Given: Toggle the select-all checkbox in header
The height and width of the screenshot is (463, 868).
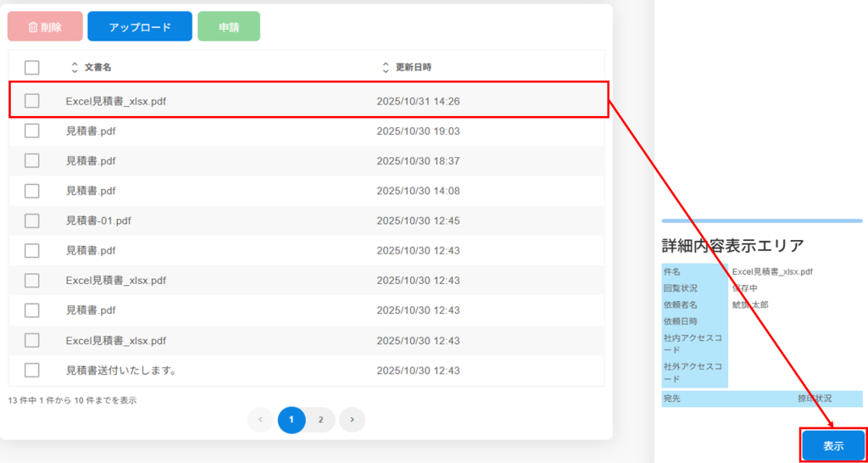Looking at the screenshot, I should pos(32,67).
